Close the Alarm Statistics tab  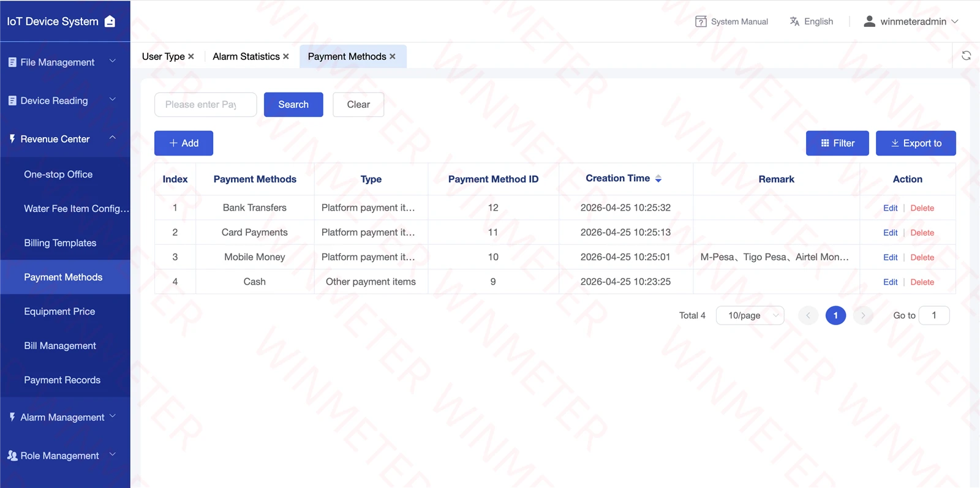[x=286, y=56]
